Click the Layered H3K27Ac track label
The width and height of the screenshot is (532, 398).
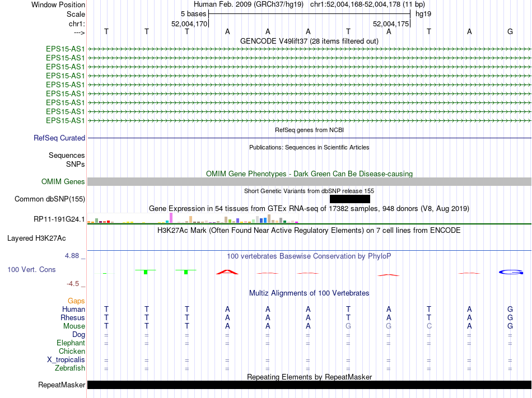pos(36,238)
